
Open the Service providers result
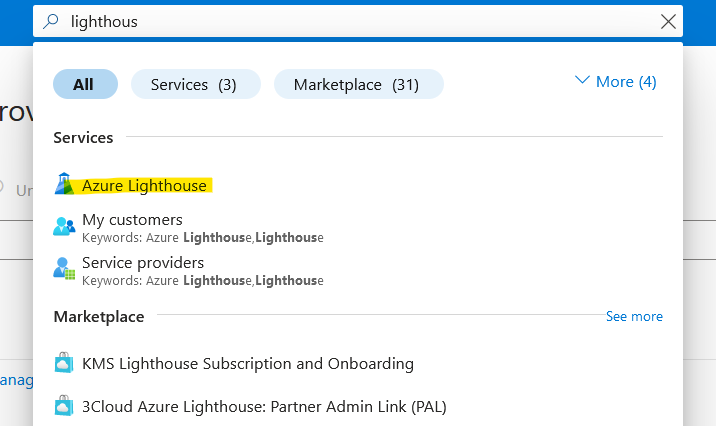(143, 263)
